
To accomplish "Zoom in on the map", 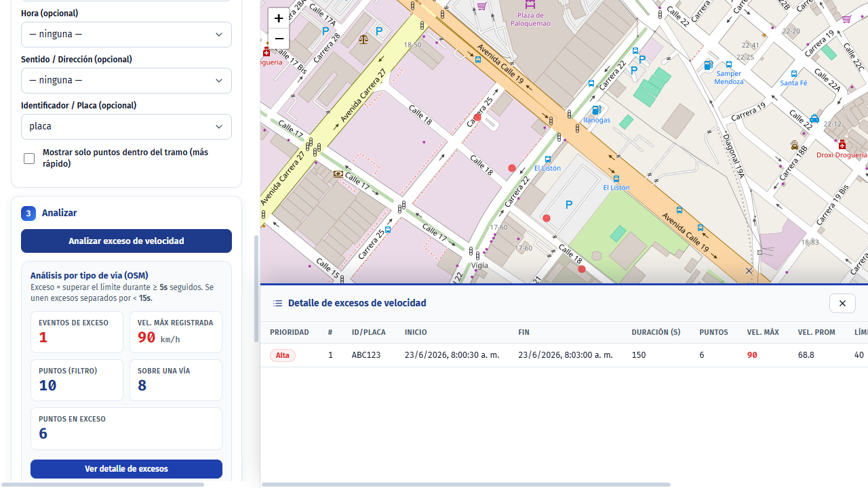I will point(278,18).
